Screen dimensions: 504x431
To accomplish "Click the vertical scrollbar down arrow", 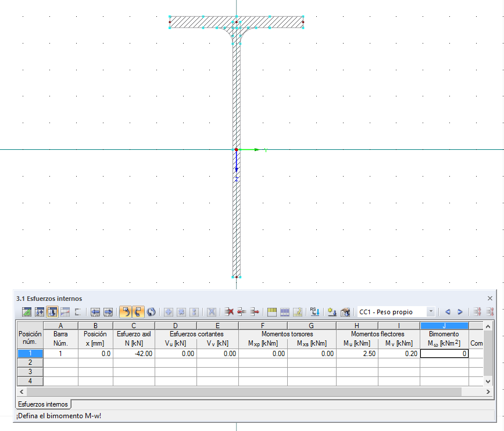I will [x=488, y=382].
